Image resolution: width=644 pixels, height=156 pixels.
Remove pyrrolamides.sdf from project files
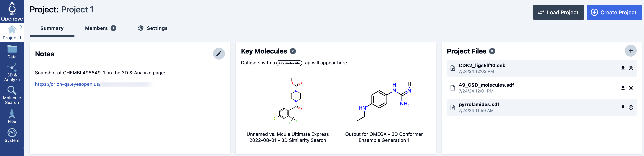pos(631,107)
